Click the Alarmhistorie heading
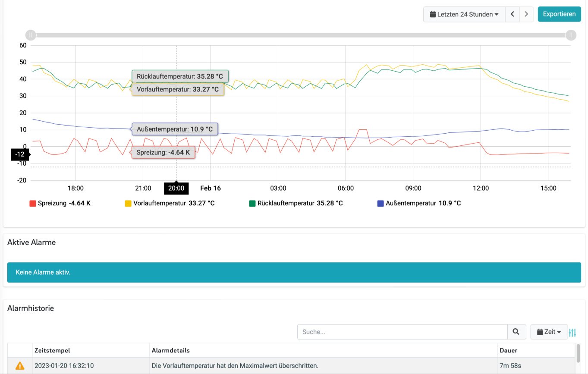588x374 pixels. (x=31, y=308)
